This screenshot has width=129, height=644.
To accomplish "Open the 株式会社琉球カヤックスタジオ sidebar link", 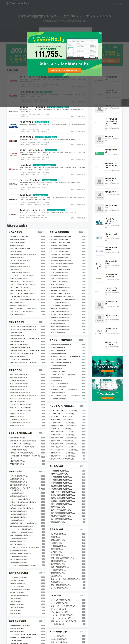I will [x=111, y=276].
